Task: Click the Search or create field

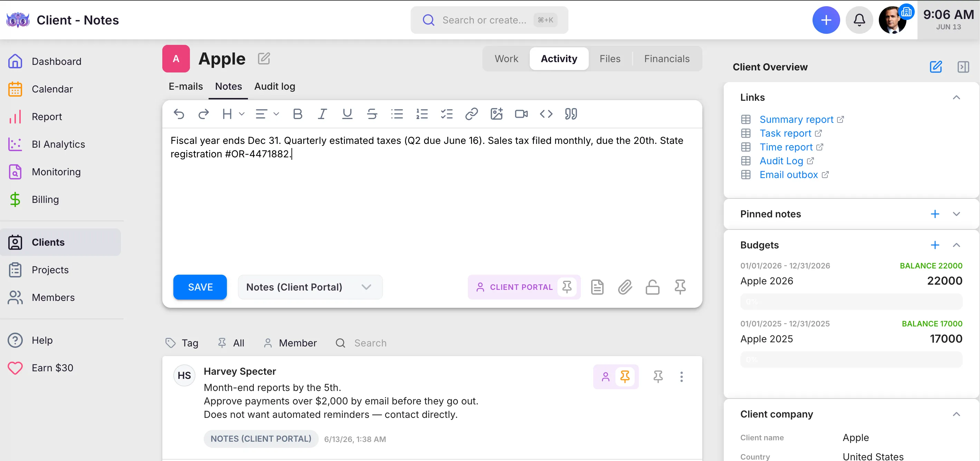Action: click(x=489, y=20)
